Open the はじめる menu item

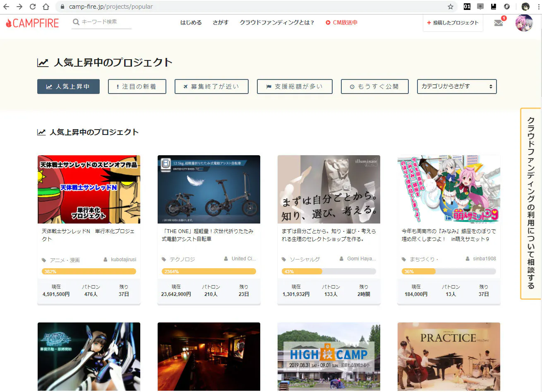coord(191,23)
